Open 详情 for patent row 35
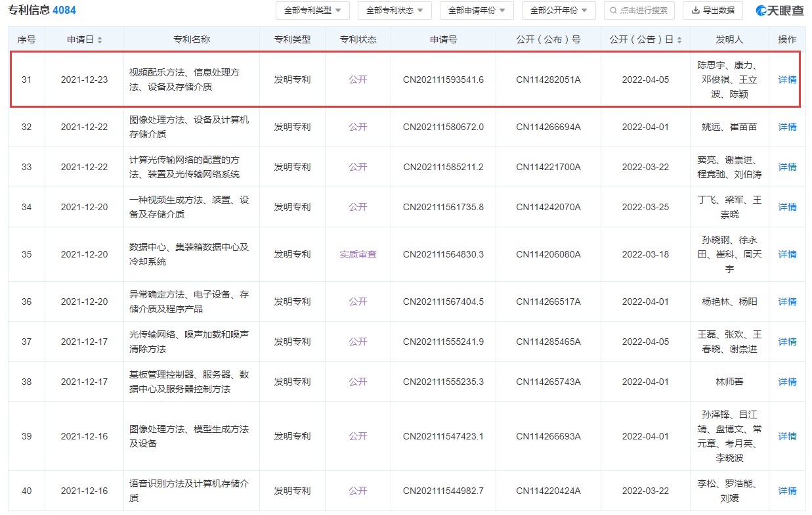Image resolution: width=812 pixels, height=515 pixels. [787, 254]
